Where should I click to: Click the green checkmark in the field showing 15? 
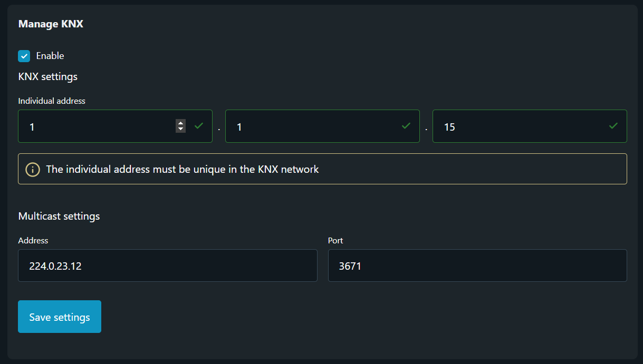pos(613,126)
